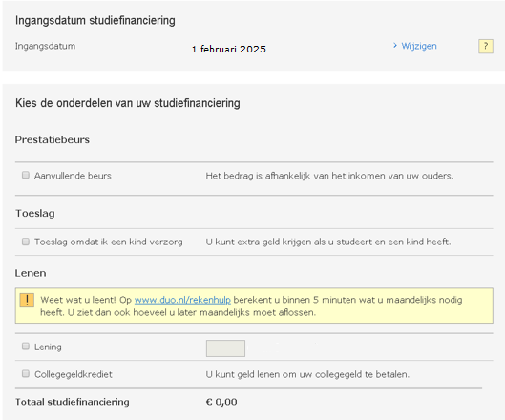Focus the Lening amount input field
The image size is (505, 420).
pos(225,348)
